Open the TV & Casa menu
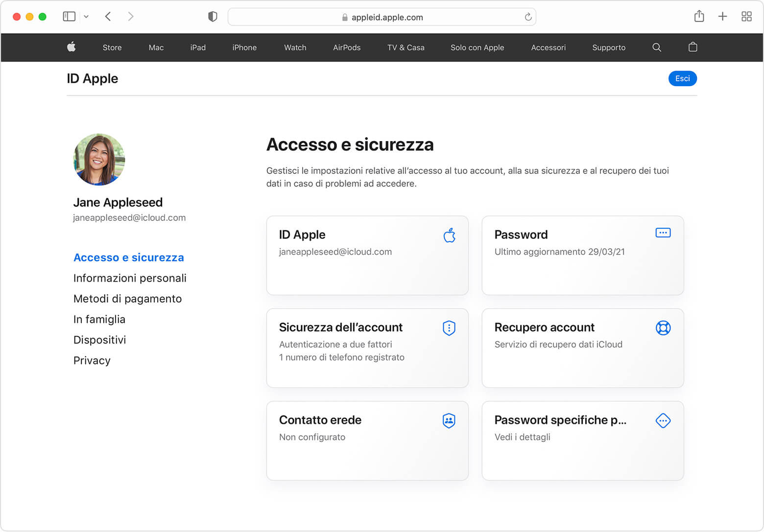 coord(406,48)
